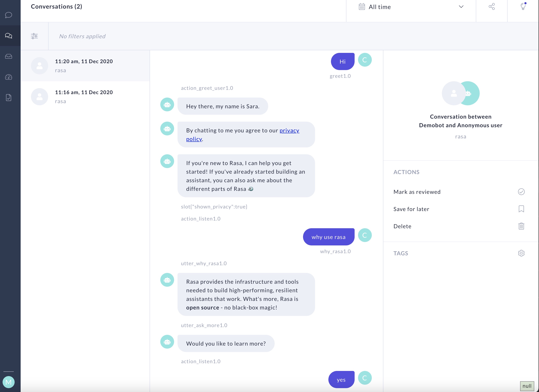Click the M user avatar
Image resolution: width=539 pixels, height=392 pixels.
[x=9, y=382]
